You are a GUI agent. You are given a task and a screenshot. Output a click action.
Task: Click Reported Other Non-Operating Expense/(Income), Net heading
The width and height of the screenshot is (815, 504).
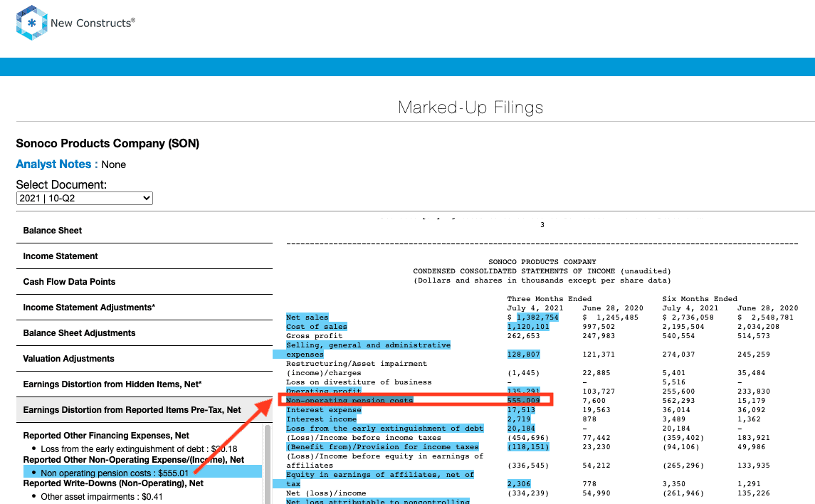click(x=134, y=460)
